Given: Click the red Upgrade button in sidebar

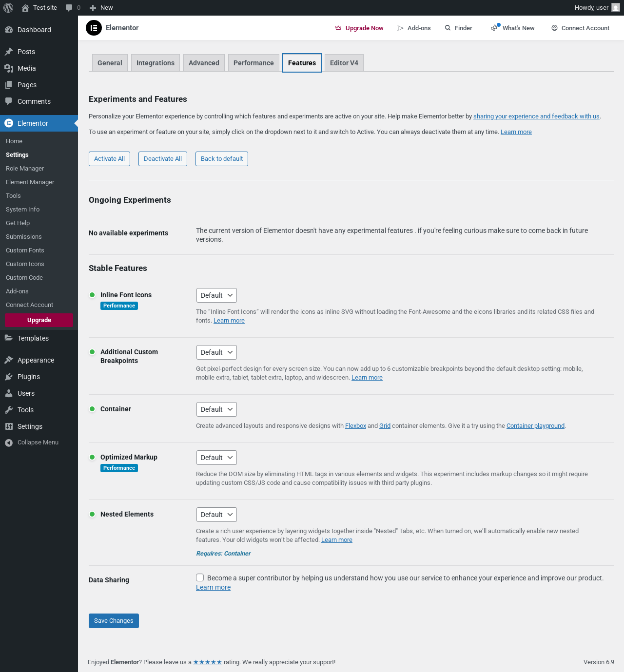Looking at the screenshot, I should [39, 320].
